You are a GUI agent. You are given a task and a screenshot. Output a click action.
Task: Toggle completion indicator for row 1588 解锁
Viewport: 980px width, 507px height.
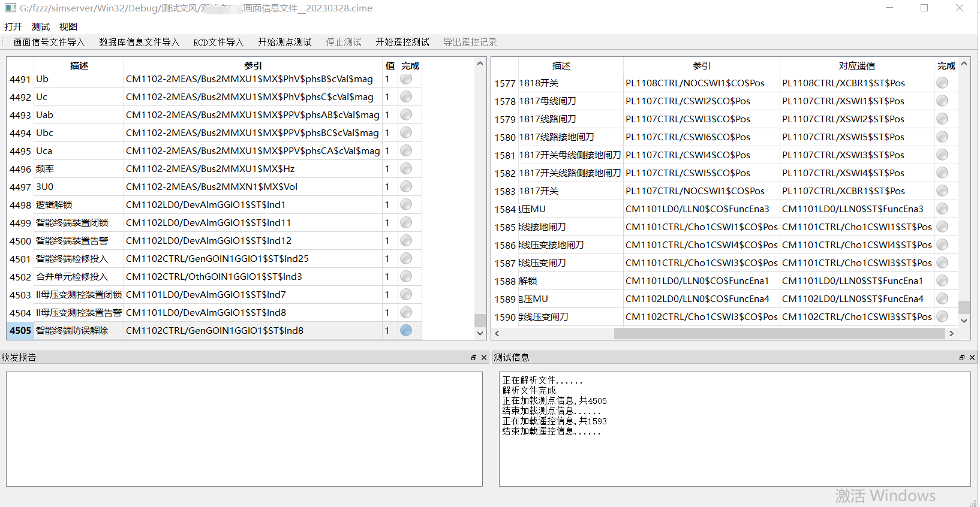tap(942, 281)
